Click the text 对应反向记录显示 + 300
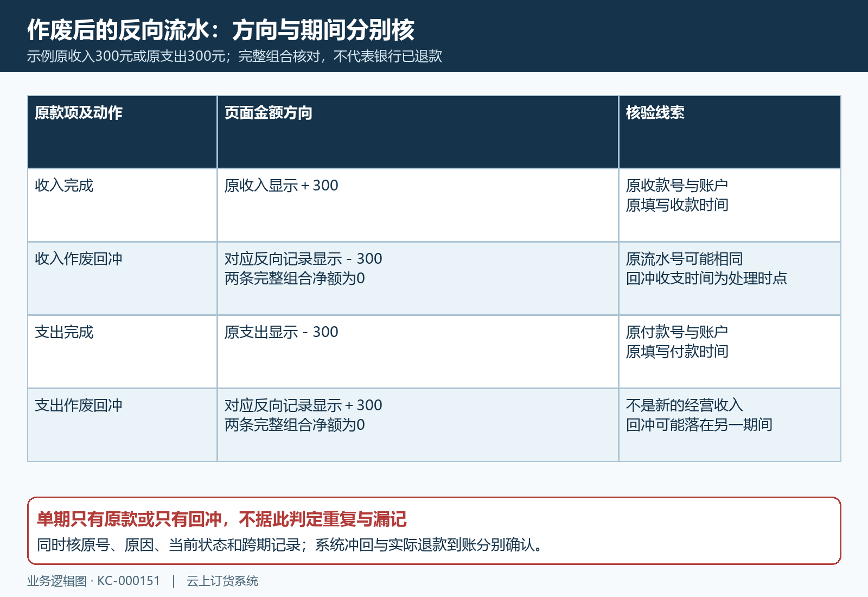 [303, 405]
